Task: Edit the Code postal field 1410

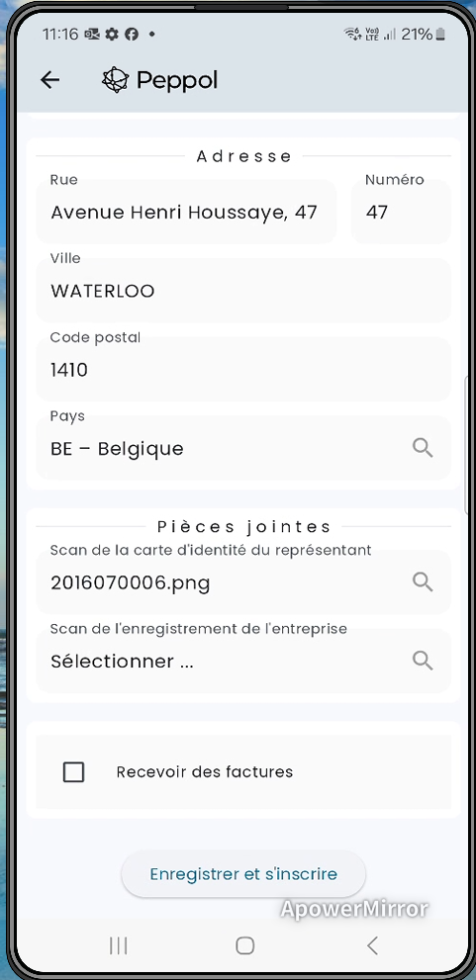Action: (x=243, y=370)
